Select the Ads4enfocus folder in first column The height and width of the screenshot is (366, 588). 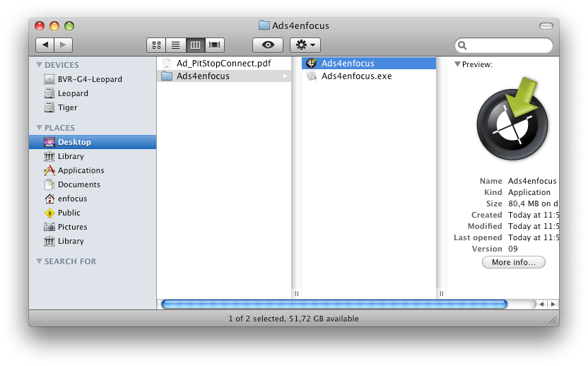click(x=224, y=76)
